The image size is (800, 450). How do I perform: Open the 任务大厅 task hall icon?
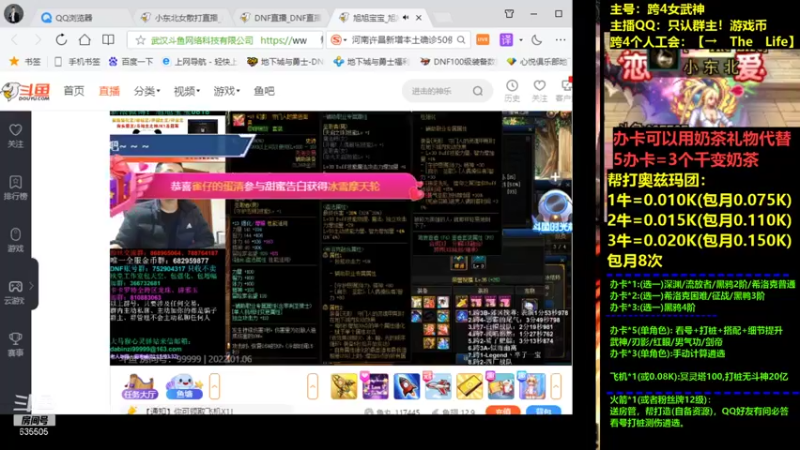tap(139, 387)
